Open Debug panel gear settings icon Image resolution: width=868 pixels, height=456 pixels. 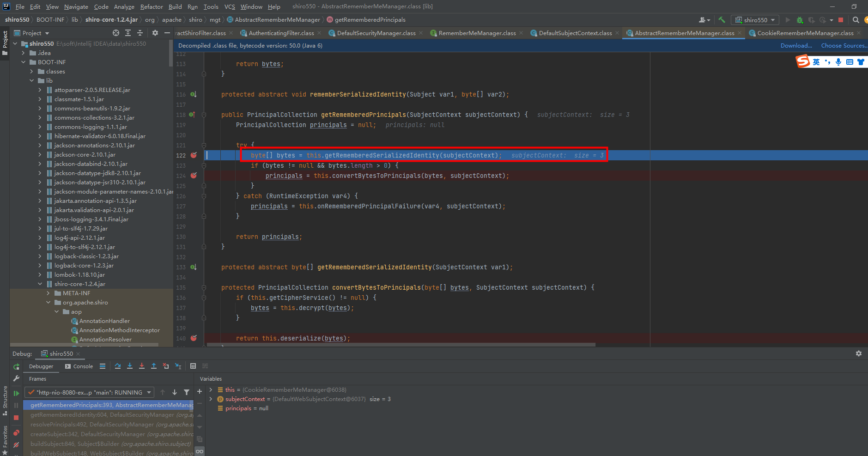[858, 353]
